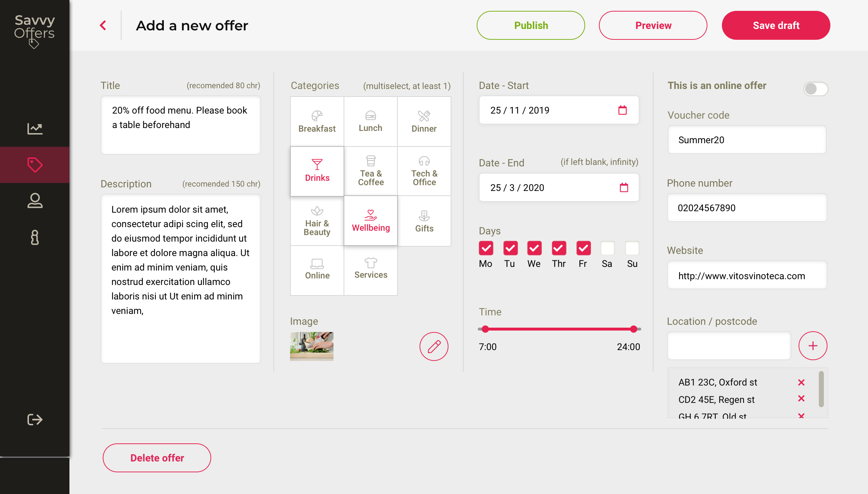Check the Saturday checkbox
Viewport: 868px width, 494px height.
pos(607,248)
